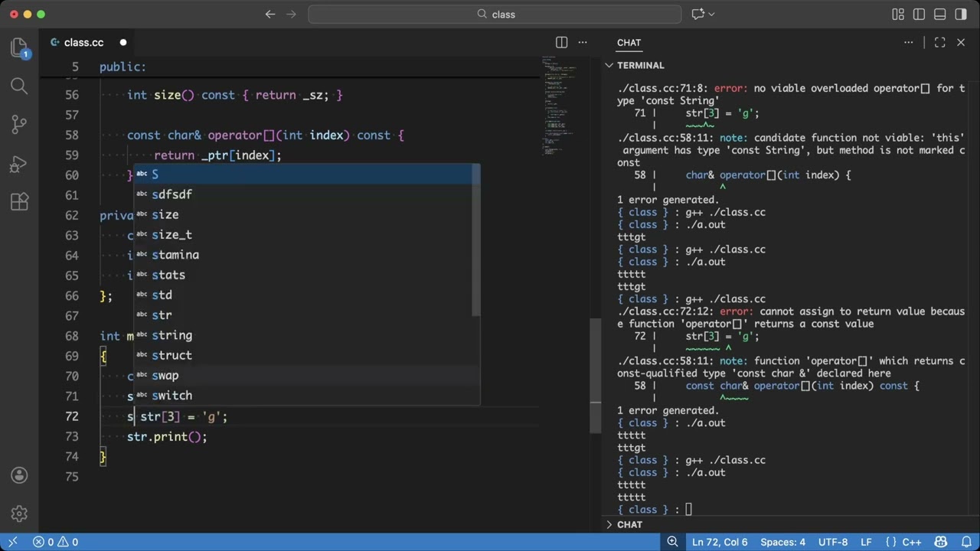Expand the collapsed CHAT section chevron
Image resolution: width=980 pixels, height=551 pixels.
tap(609, 525)
